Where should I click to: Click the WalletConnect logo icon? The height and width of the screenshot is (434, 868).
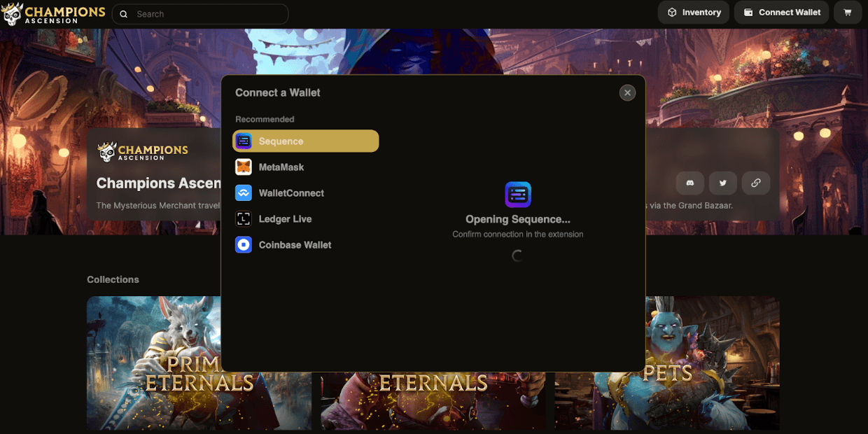244,193
